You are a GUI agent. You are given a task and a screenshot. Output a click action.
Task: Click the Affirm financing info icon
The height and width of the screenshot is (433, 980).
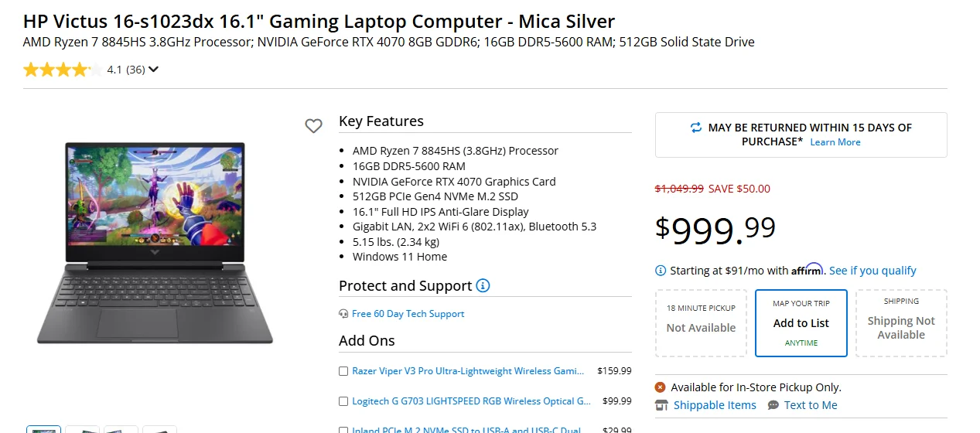tap(661, 271)
